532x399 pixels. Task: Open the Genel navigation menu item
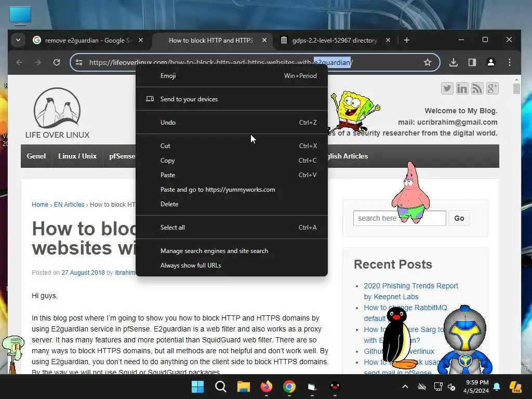36,156
